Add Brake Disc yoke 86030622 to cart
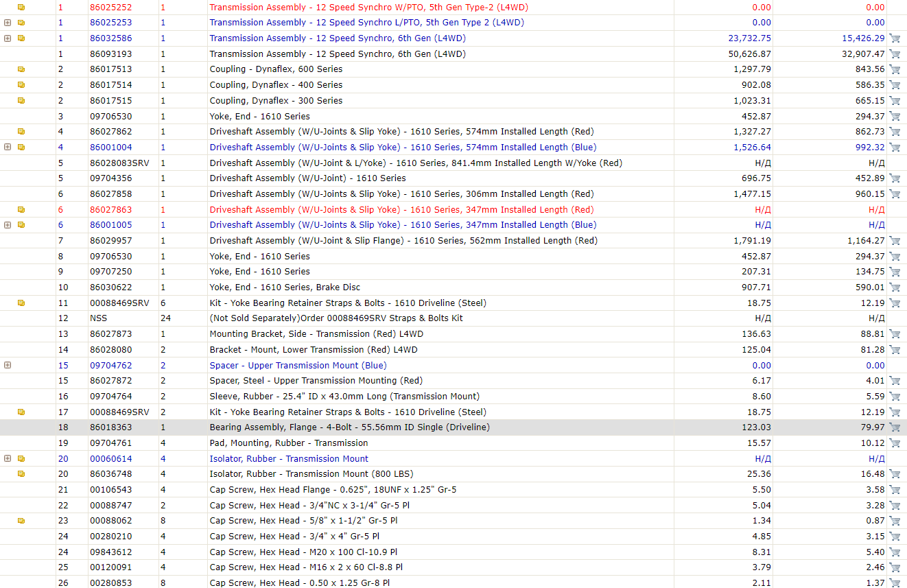Viewport: 907px width, 588px height. [895, 287]
